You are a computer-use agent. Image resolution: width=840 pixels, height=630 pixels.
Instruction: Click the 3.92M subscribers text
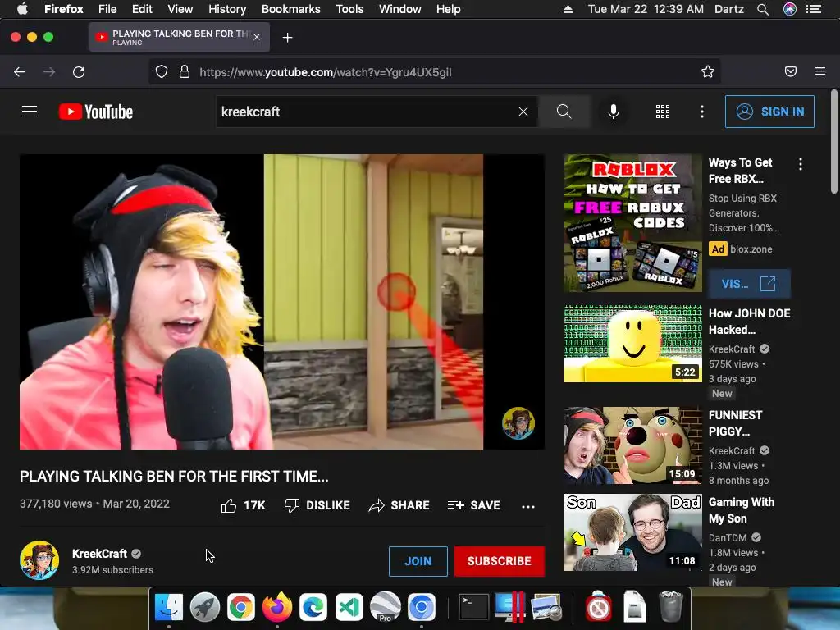[x=112, y=570]
